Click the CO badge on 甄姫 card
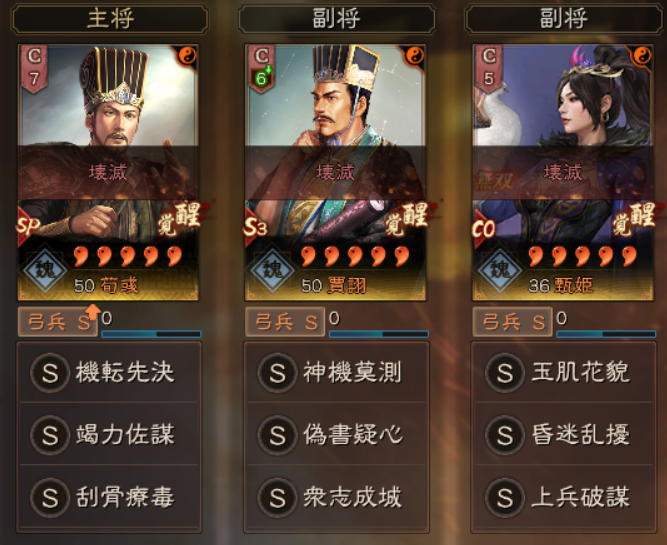667x545 pixels. [x=484, y=229]
